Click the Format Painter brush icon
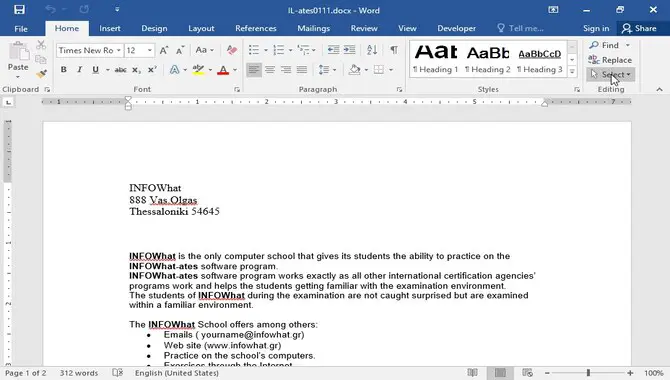The image size is (670, 380). tap(41, 74)
